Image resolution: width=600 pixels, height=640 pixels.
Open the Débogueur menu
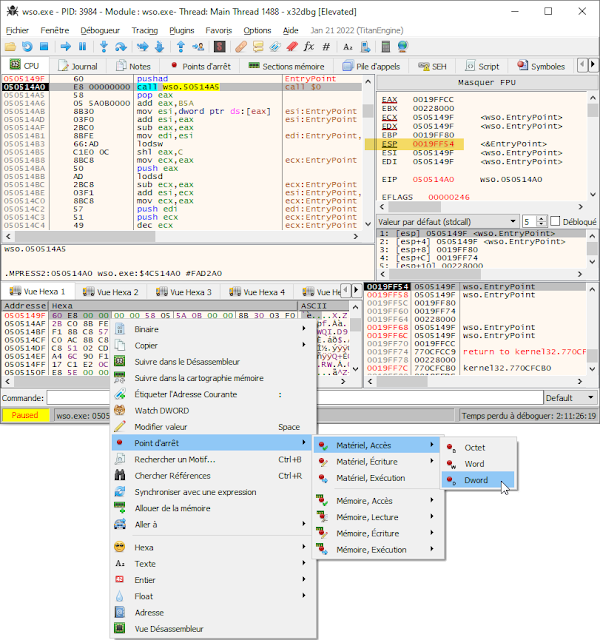[x=100, y=30]
